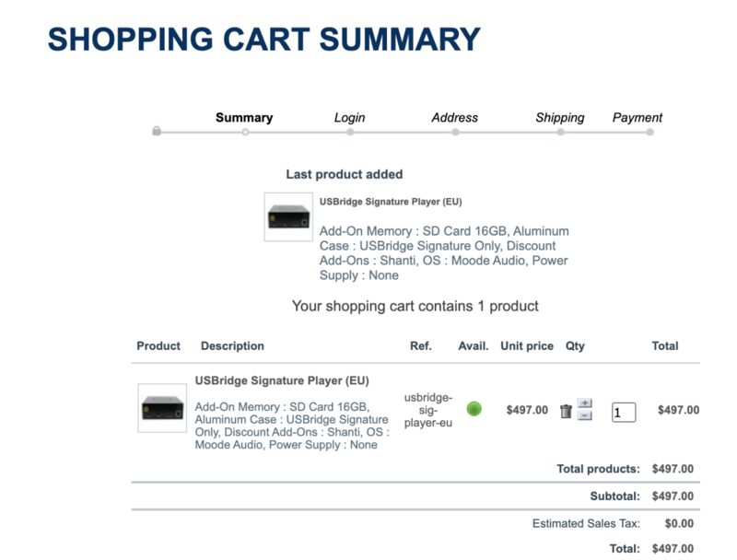This screenshot has height=560, width=737.
Task: Delete the USBridge item with trash icon
Action: click(566, 411)
